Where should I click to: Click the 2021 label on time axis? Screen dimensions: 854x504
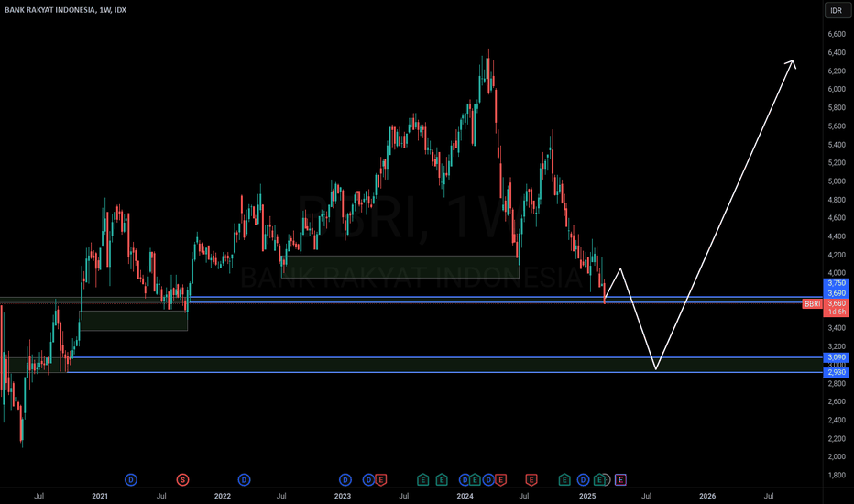[x=100, y=496]
